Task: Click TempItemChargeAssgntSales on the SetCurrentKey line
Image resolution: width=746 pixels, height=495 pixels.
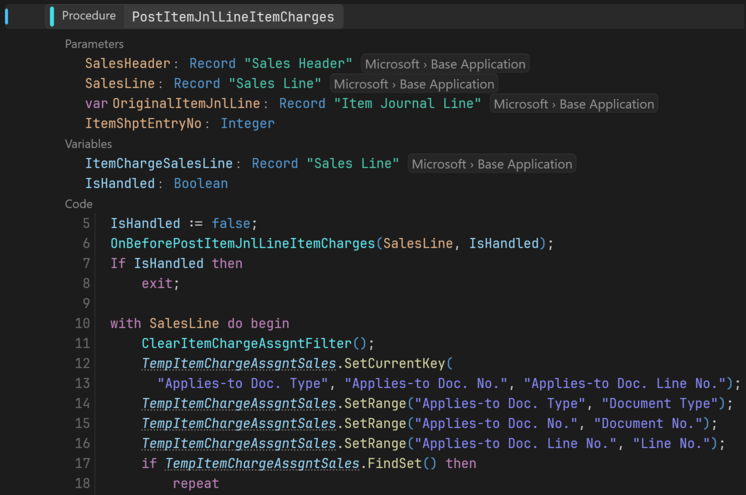Action: (x=239, y=364)
